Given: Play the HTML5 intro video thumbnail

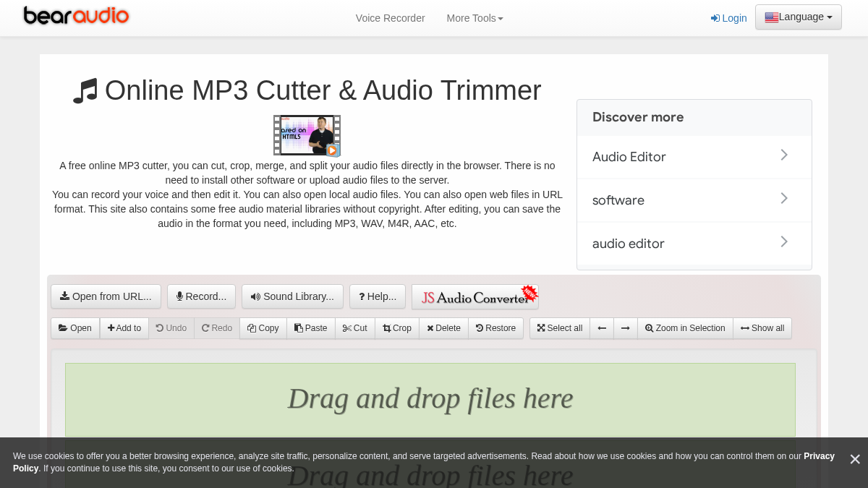Looking at the screenshot, I should (307, 135).
